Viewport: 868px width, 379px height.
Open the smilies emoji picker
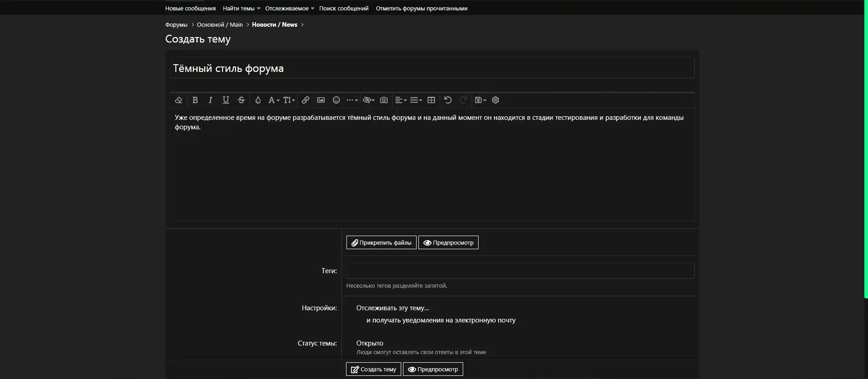click(x=337, y=100)
